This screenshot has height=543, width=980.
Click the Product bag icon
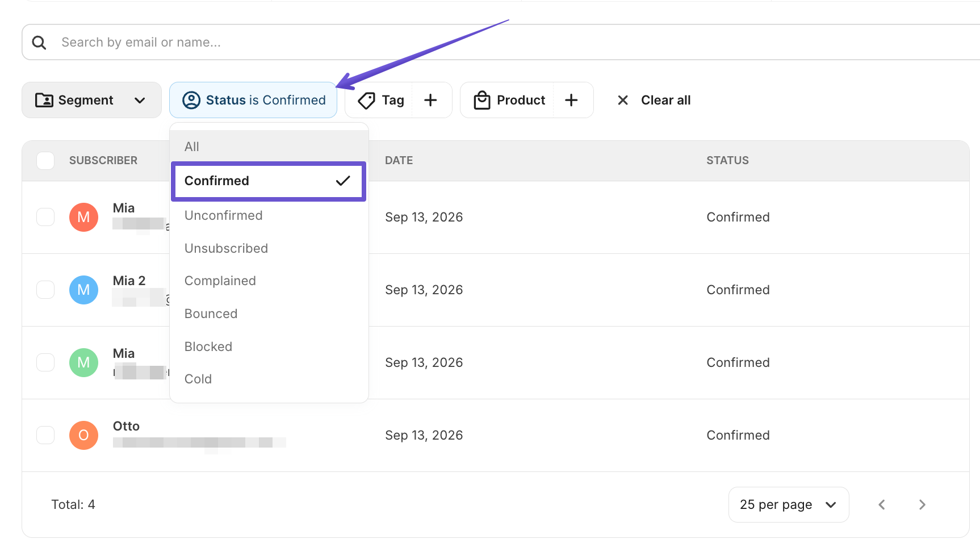(x=482, y=101)
